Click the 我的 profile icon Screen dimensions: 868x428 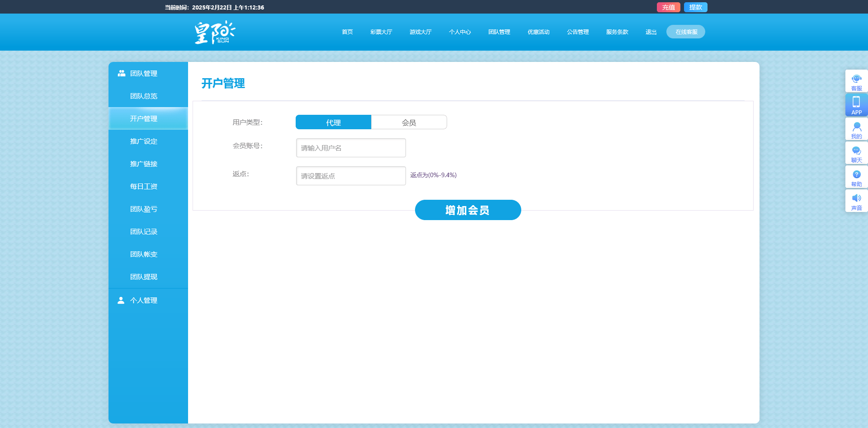(856, 127)
